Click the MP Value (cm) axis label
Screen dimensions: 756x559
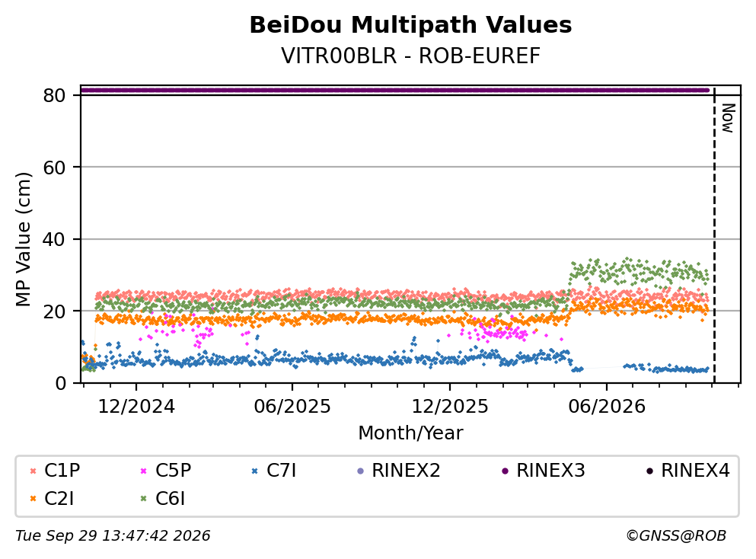pyautogui.click(x=24, y=239)
